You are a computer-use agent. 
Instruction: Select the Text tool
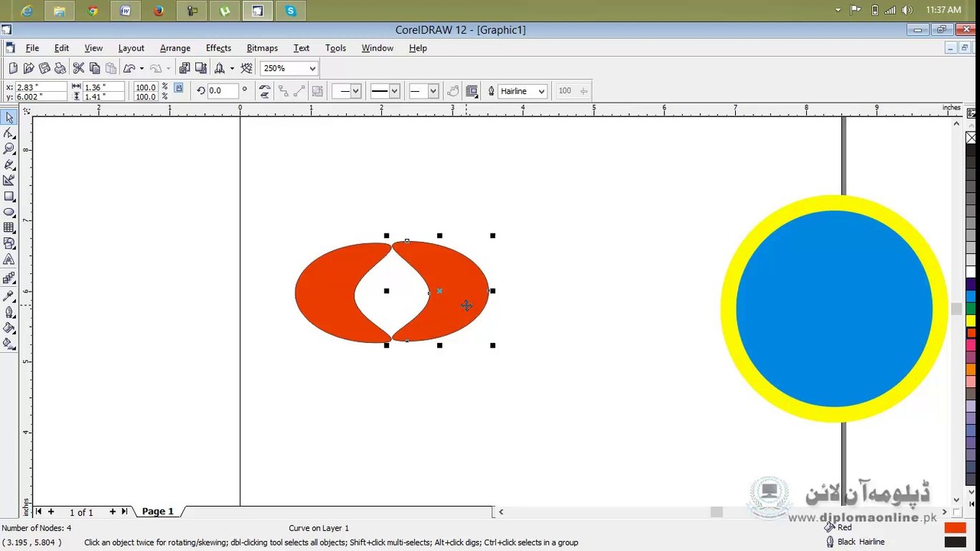(x=9, y=260)
